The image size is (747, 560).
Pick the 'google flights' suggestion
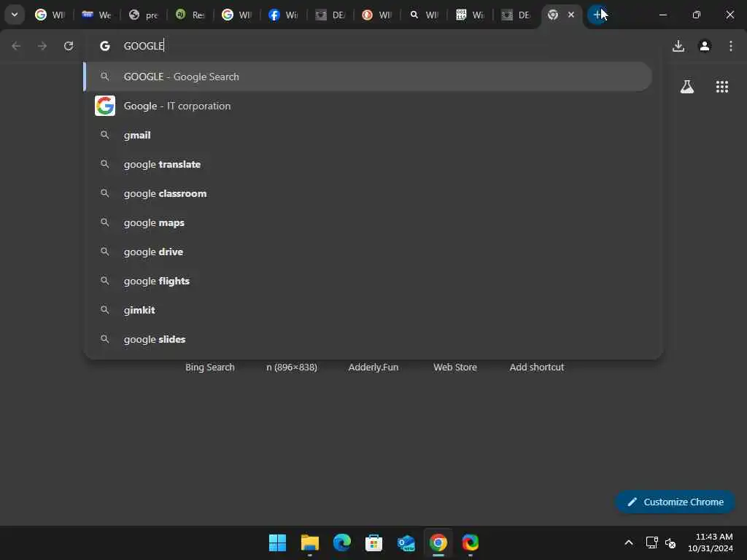(368, 281)
